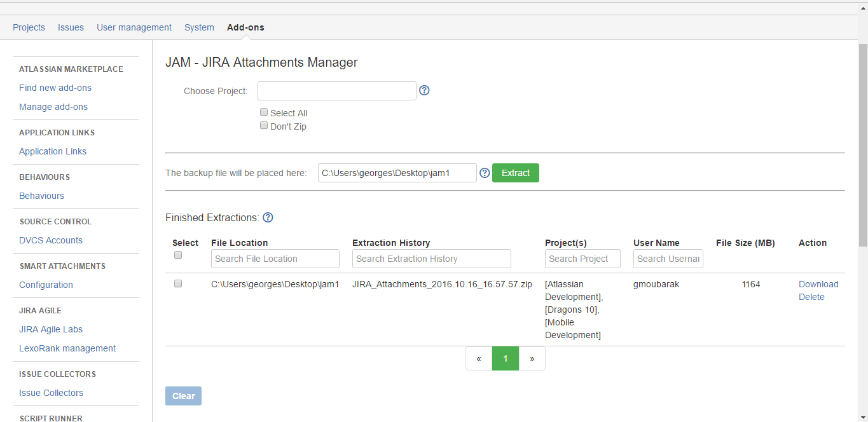Check the Select column header checkbox
The height and width of the screenshot is (422, 868).
178,255
